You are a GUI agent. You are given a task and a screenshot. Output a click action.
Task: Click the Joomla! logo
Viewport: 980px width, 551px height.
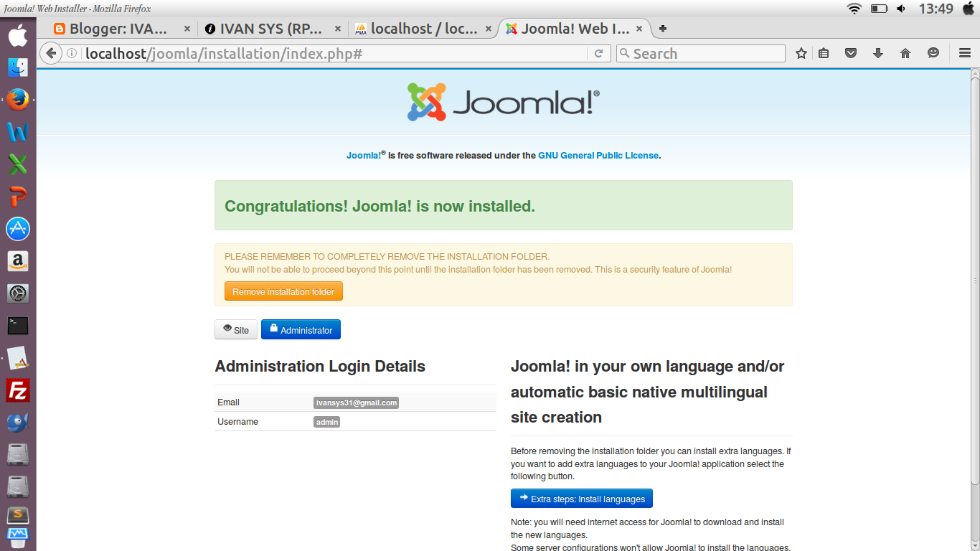(504, 102)
